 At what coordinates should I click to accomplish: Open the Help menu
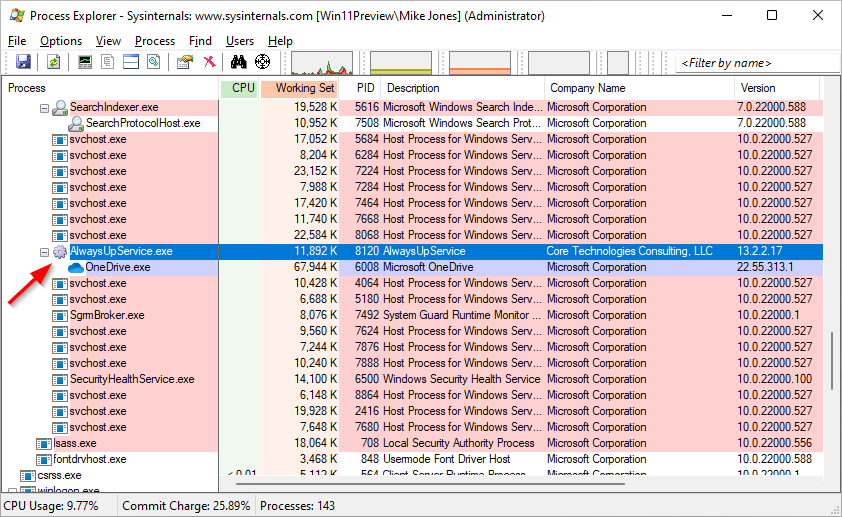click(280, 41)
